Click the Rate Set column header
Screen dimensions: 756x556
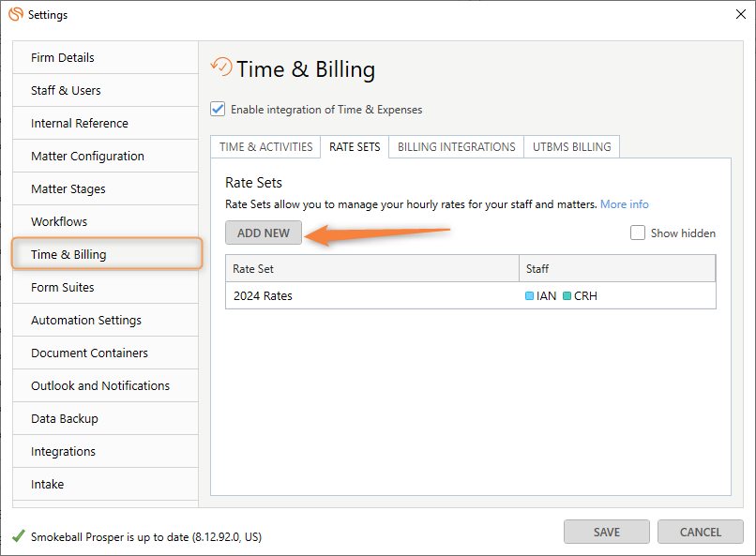[x=372, y=269]
